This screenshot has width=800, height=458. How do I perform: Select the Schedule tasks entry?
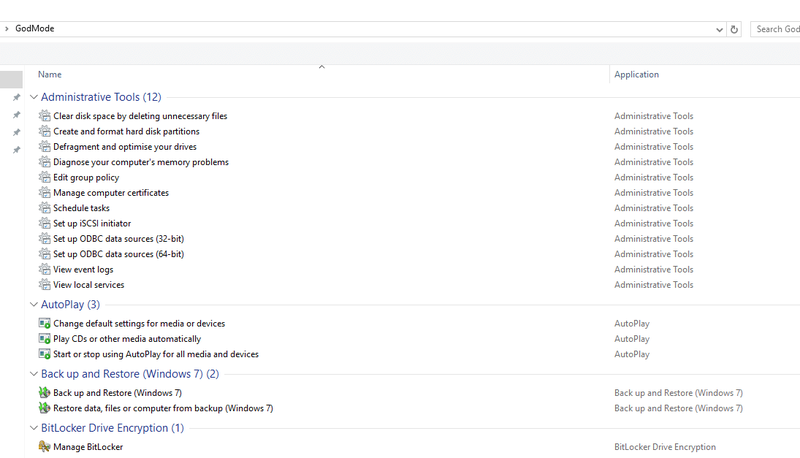(x=82, y=208)
